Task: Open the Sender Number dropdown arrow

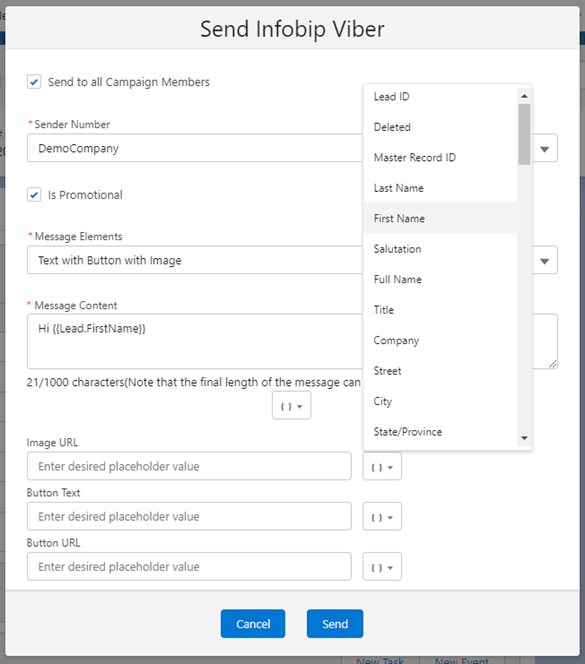Action: pyautogui.click(x=545, y=149)
